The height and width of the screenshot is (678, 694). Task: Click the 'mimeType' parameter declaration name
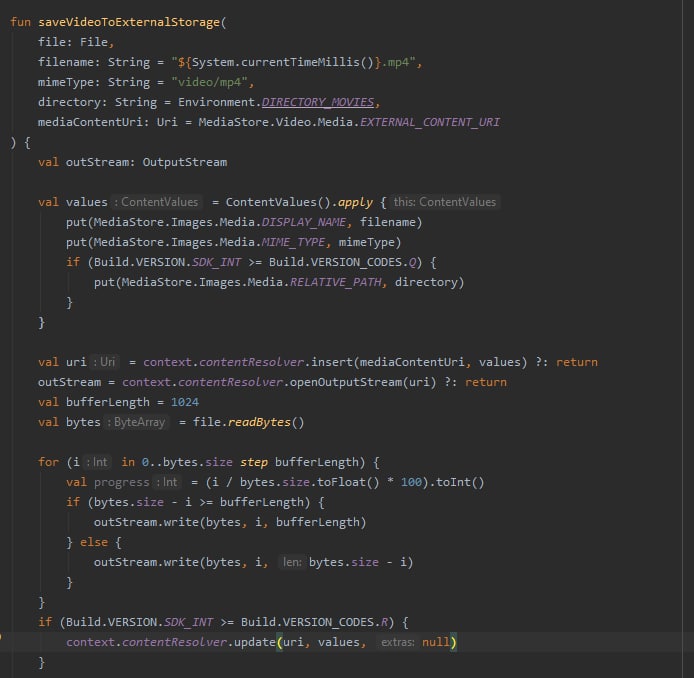tap(66, 82)
